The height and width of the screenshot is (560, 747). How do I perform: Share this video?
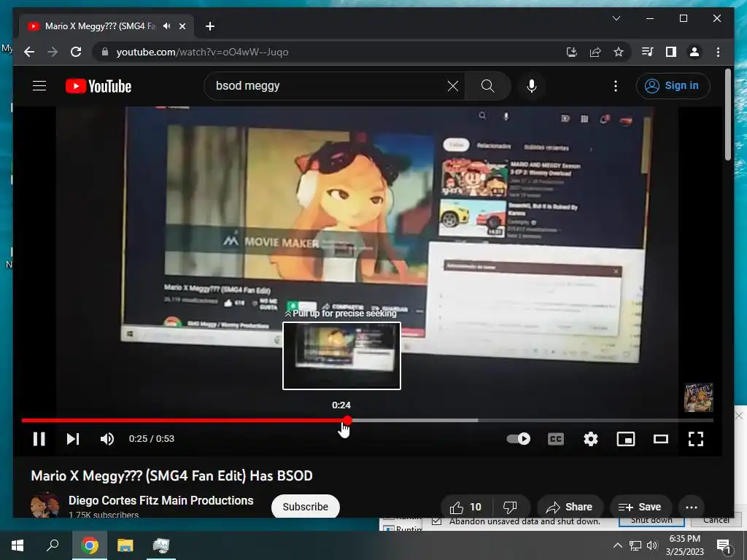click(570, 507)
